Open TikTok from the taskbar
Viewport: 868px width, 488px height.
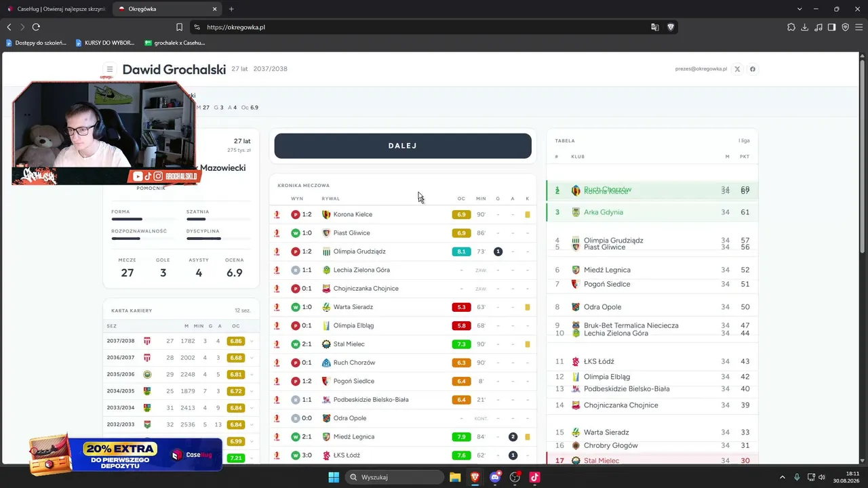534,477
